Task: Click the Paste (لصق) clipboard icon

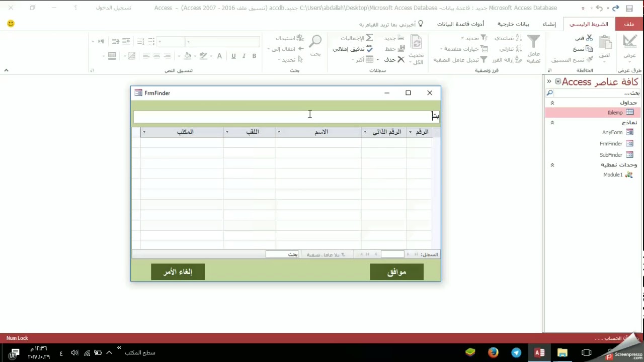Action: (605, 42)
